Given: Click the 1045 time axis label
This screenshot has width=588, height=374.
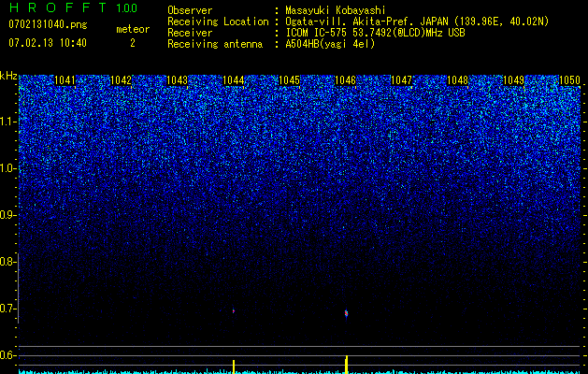Looking at the screenshot, I should [290, 80].
